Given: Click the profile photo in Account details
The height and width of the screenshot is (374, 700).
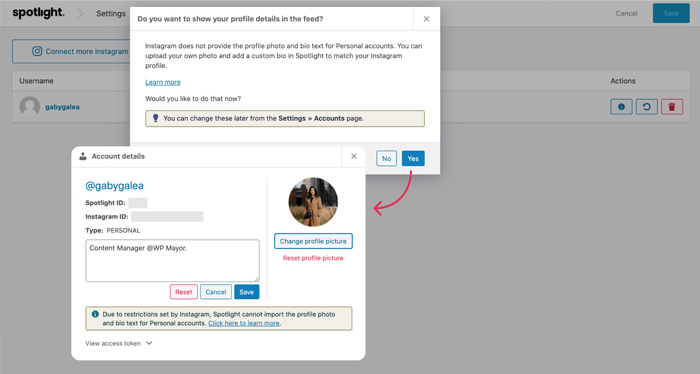Looking at the screenshot, I should (313, 202).
